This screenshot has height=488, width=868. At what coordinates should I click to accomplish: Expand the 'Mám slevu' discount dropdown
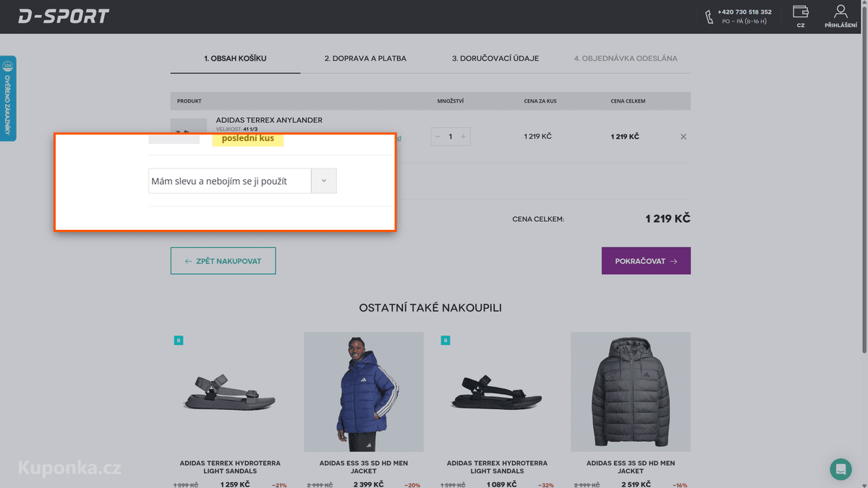242,181
